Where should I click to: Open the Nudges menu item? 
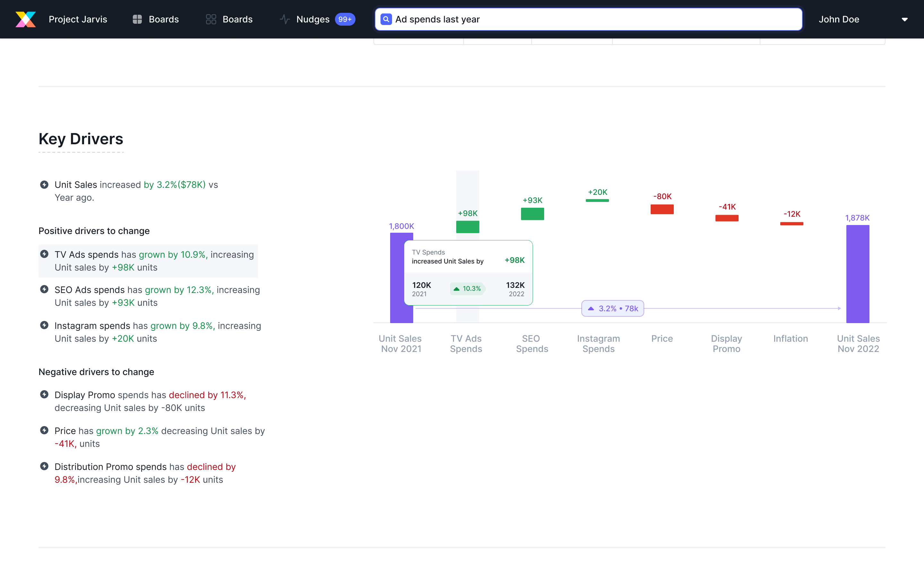click(312, 20)
